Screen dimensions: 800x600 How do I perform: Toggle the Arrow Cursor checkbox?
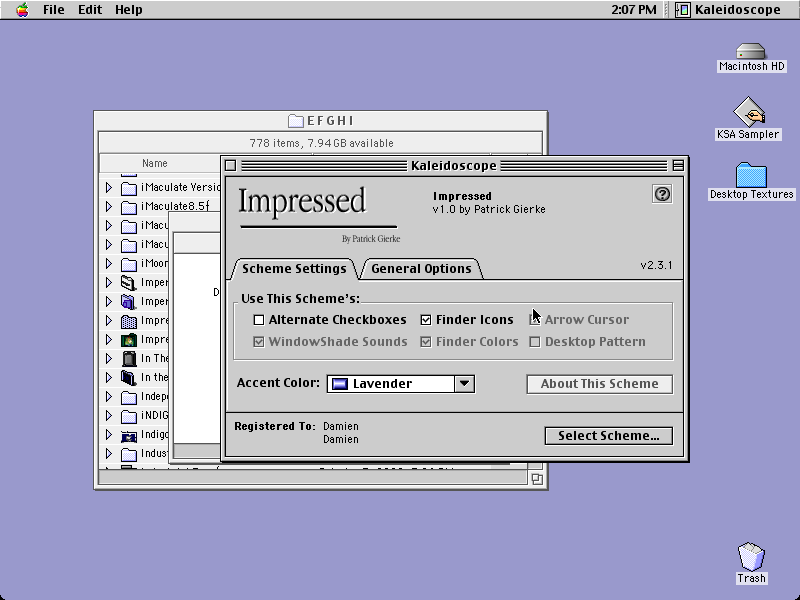[x=535, y=320]
